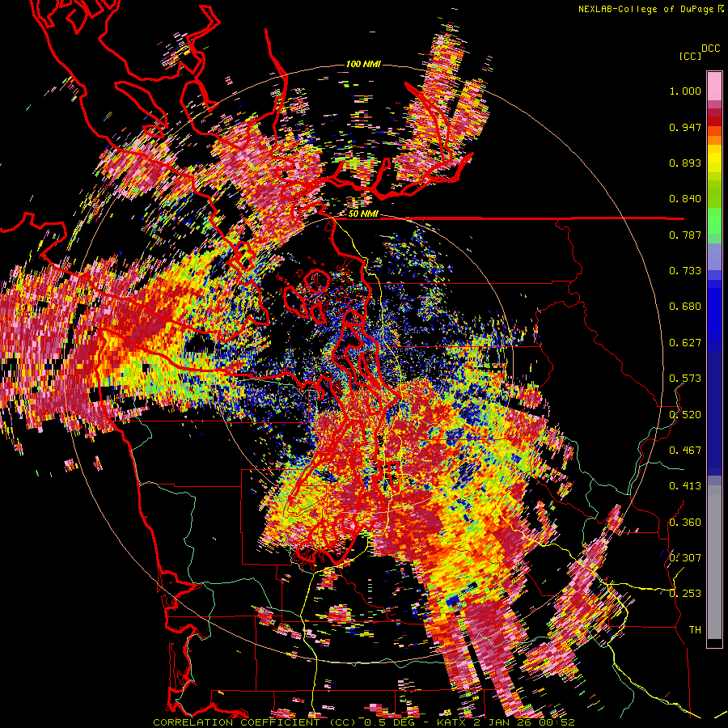Select the 0.840 value on color scale

click(685, 199)
